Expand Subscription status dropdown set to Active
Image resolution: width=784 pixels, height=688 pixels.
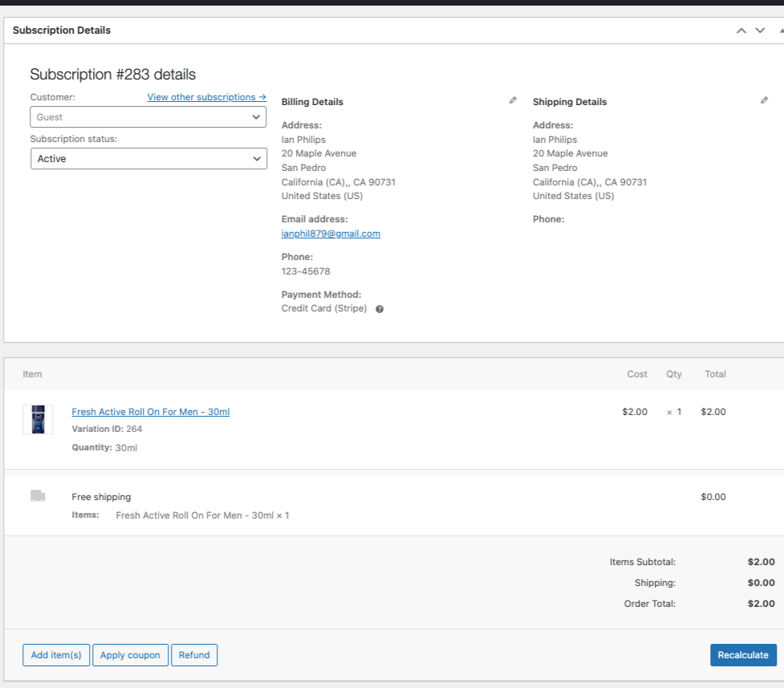(x=148, y=159)
